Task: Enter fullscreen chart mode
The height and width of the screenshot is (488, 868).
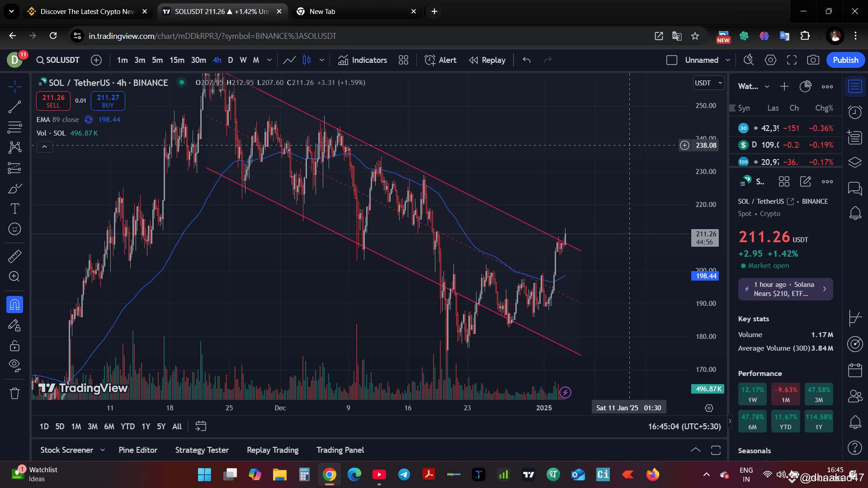Action: (792, 60)
